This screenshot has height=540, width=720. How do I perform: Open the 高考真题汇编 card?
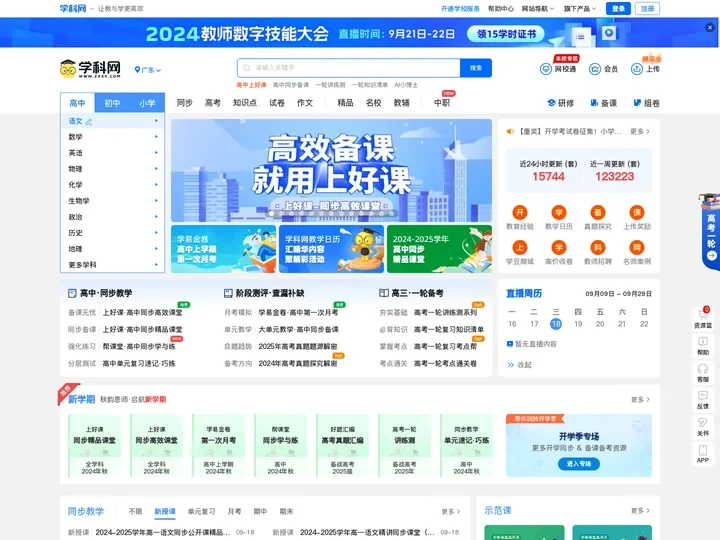[x=343, y=445]
